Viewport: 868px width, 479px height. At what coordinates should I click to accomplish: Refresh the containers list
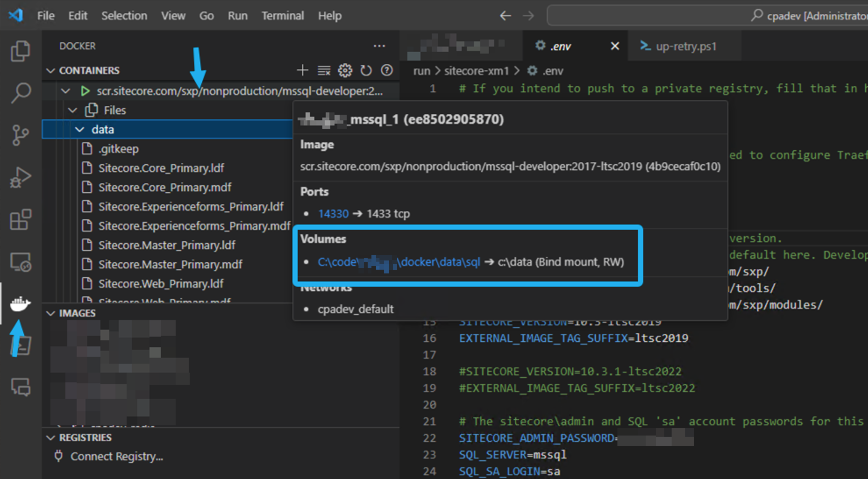tap(366, 70)
